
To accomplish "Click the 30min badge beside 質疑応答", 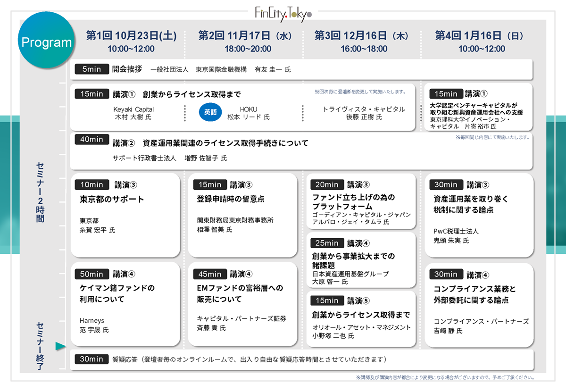I will tap(92, 359).
